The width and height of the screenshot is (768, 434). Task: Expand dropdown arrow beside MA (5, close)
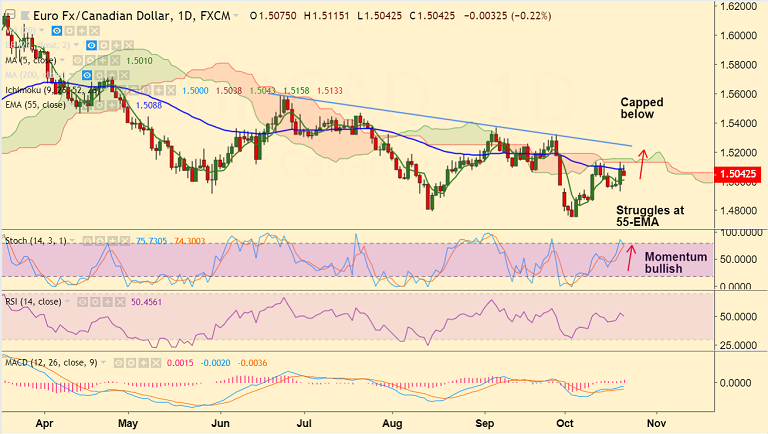coord(63,60)
